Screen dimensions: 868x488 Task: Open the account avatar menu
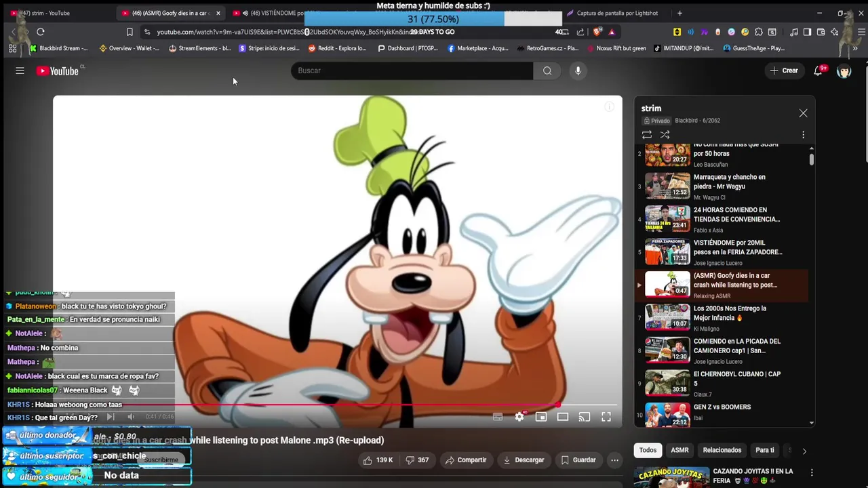[844, 70]
